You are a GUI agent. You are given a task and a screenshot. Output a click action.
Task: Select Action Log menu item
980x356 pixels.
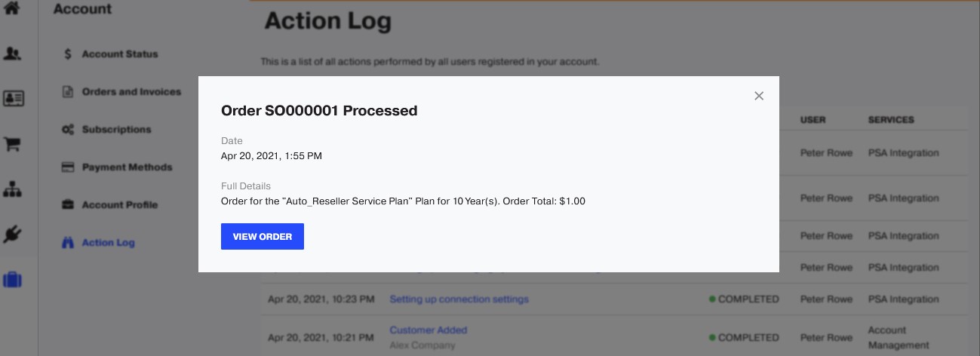point(108,243)
